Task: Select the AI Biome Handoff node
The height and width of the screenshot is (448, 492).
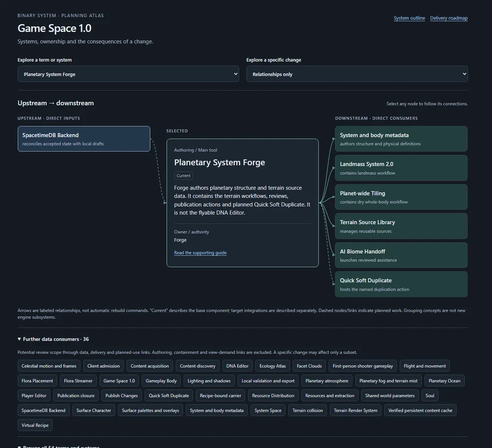Action: pos(401,255)
